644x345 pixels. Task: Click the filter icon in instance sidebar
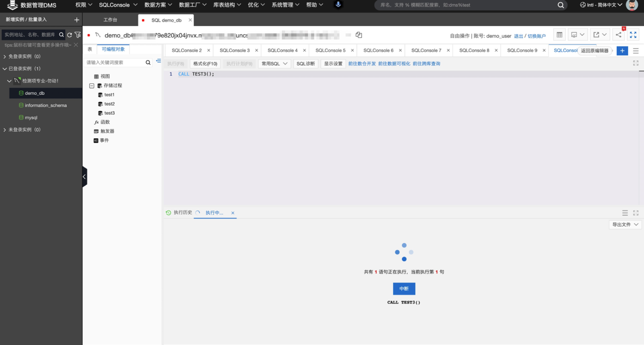pos(78,35)
